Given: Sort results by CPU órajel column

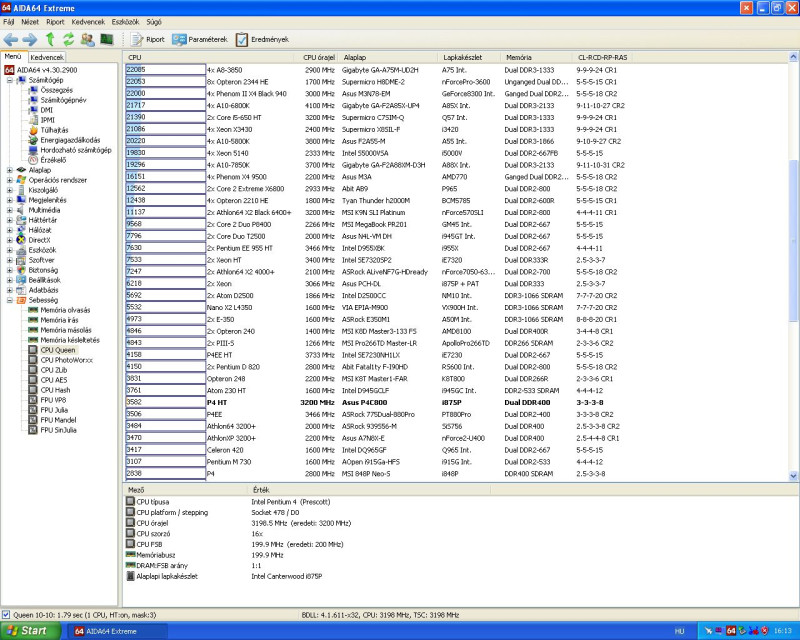Looking at the screenshot, I should pyautogui.click(x=318, y=58).
